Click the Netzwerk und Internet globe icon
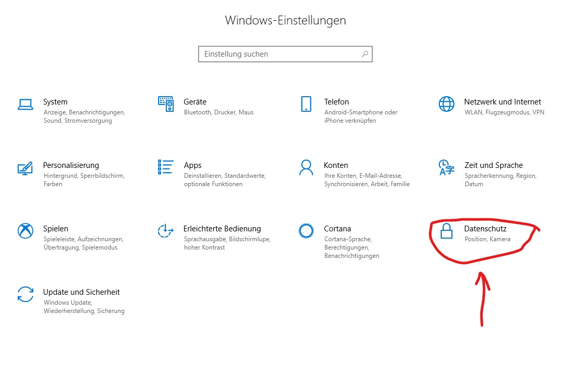Image resolution: width=588 pixels, height=392 pixels. pyautogui.click(x=446, y=104)
